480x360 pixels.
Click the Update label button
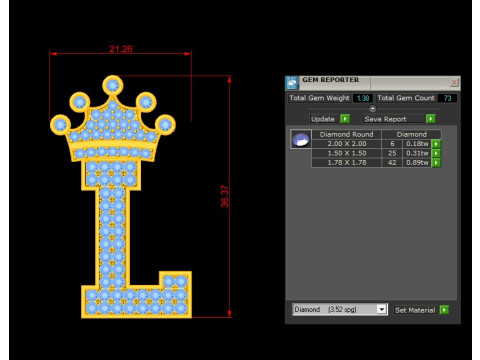click(x=323, y=119)
